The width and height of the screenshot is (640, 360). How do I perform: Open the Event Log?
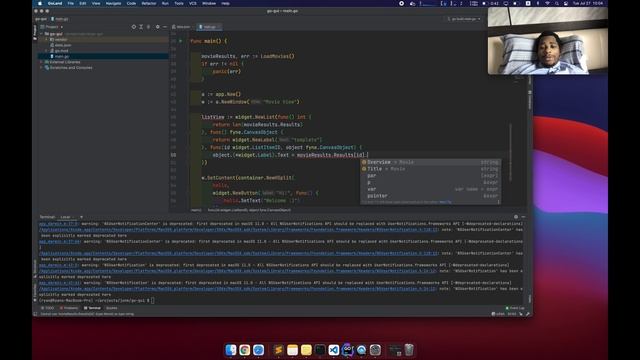click(515, 308)
